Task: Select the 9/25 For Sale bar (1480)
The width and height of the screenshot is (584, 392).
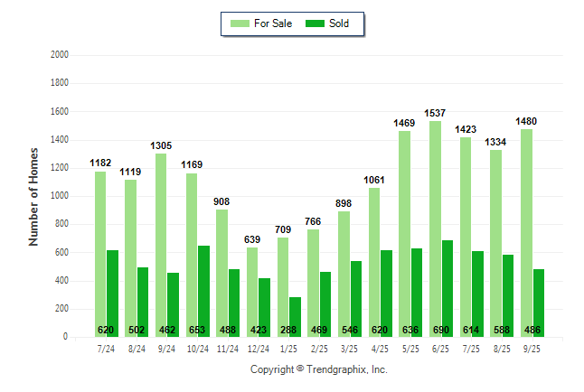Action: click(526, 233)
